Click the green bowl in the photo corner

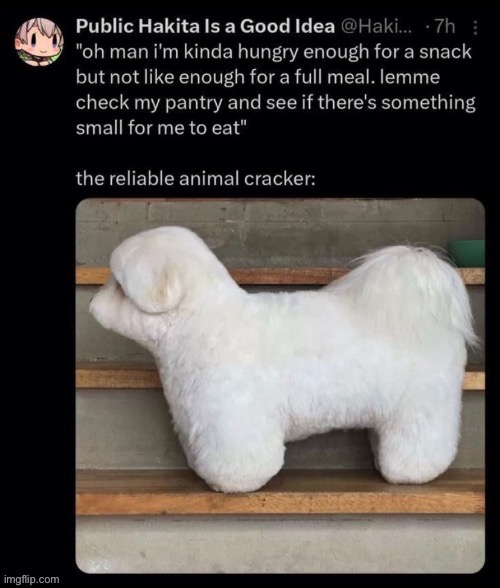(467, 253)
